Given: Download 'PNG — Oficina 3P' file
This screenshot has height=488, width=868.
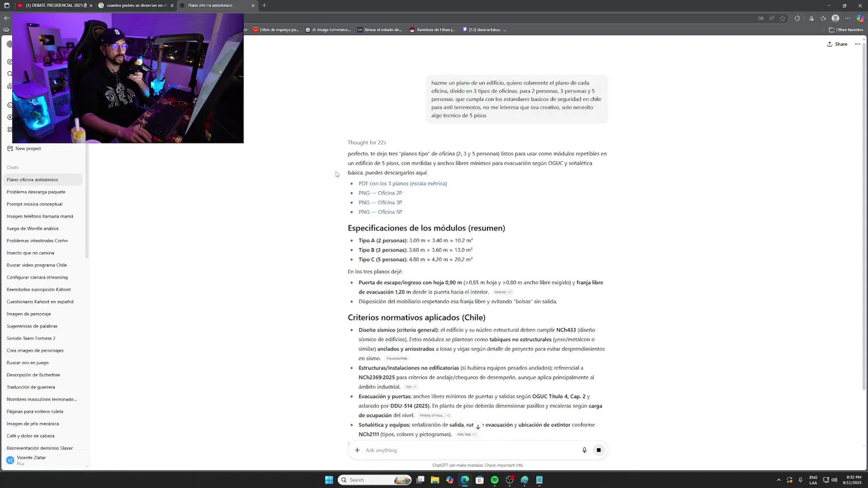Looking at the screenshot, I should point(380,203).
